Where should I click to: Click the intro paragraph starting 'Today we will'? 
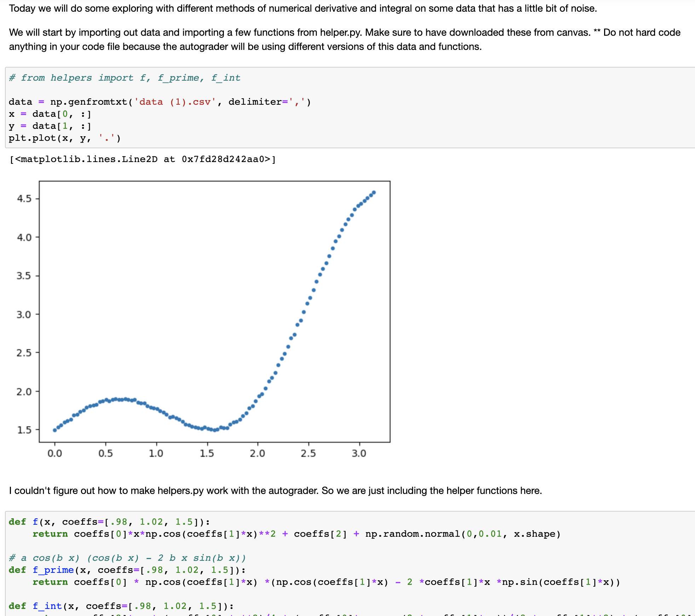pos(303,8)
